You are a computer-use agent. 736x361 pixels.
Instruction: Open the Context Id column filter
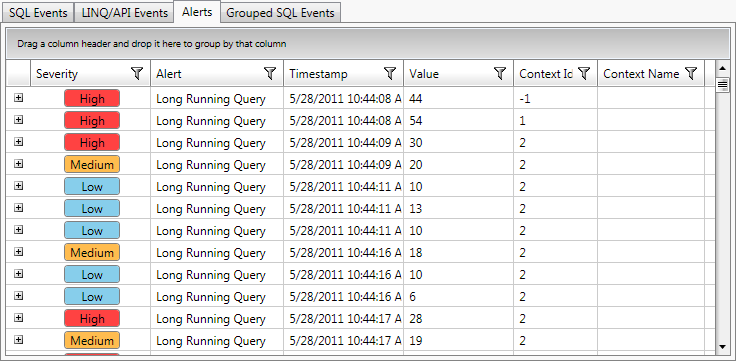coord(583,73)
